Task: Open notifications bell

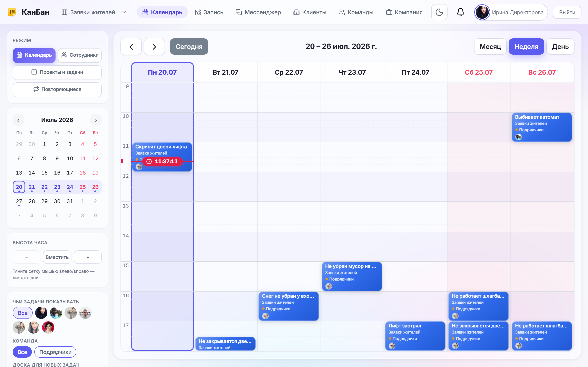Action: 460,12
